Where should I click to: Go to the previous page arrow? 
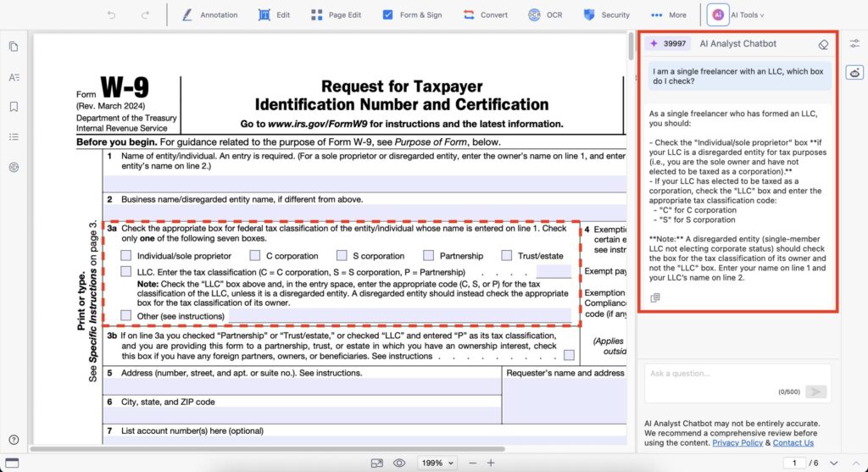(x=856, y=464)
